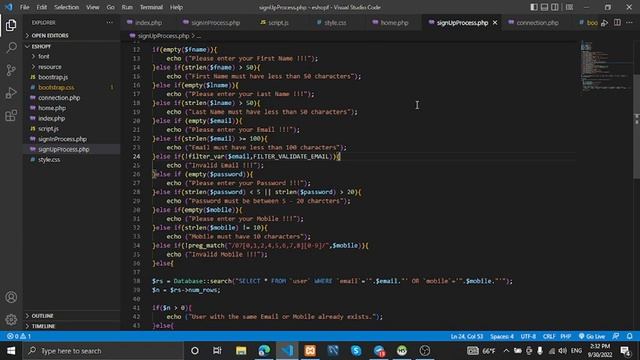Image resolution: width=640 pixels, height=360 pixels.
Task: Open the Go menu
Action: 111,7
